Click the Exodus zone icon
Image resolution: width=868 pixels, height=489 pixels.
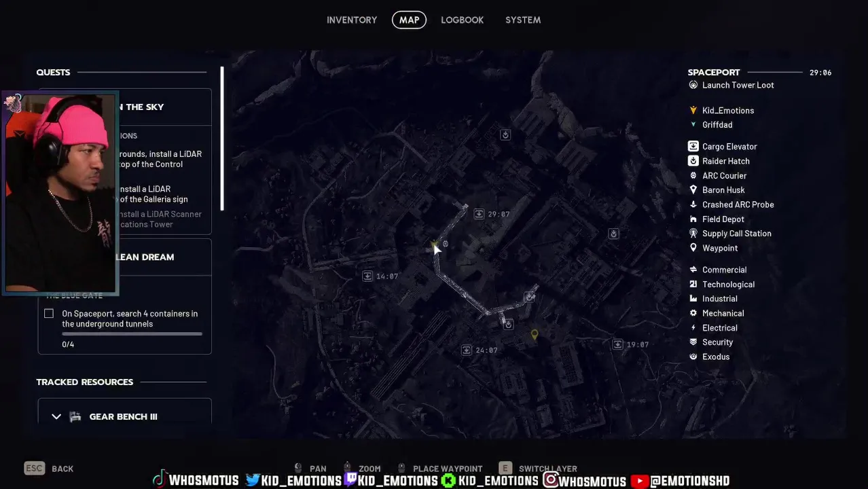tap(693, 357)
